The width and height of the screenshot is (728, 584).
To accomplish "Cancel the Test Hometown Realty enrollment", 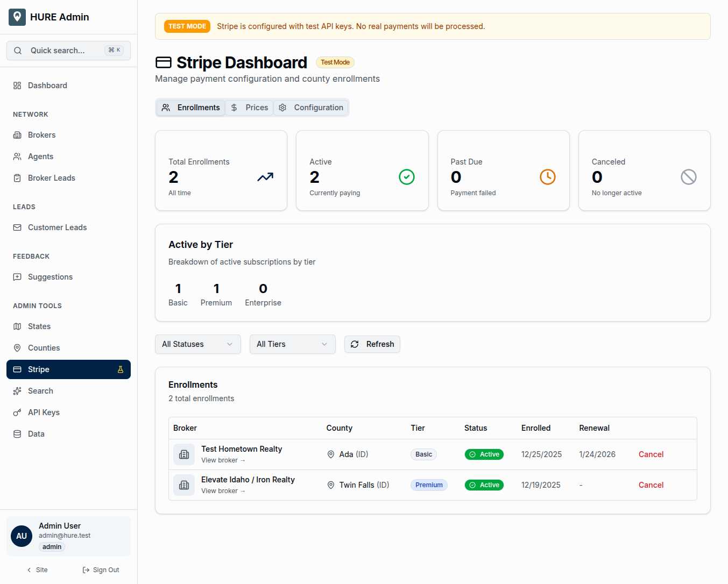I will pyautogui.click(x=651, y=454).
